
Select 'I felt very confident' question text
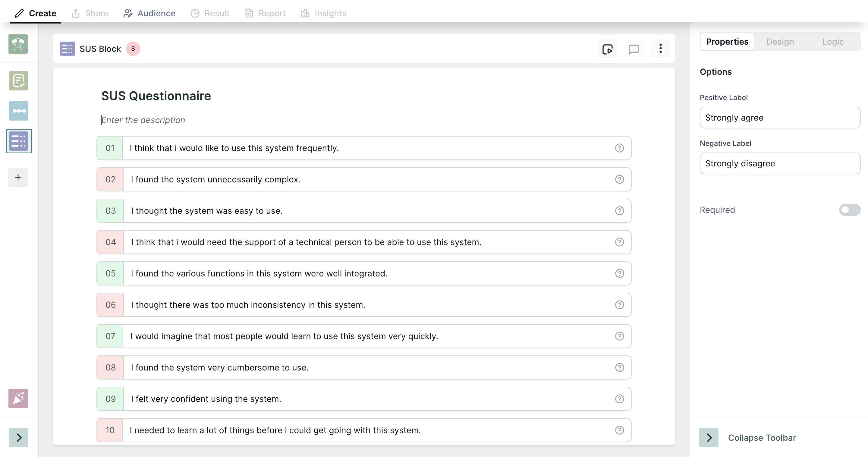[206, 399]
